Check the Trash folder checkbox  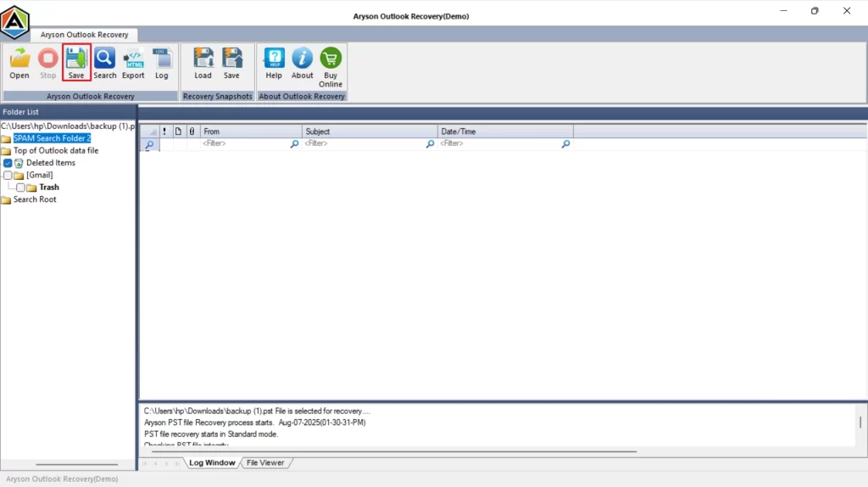tap(20, 188)
